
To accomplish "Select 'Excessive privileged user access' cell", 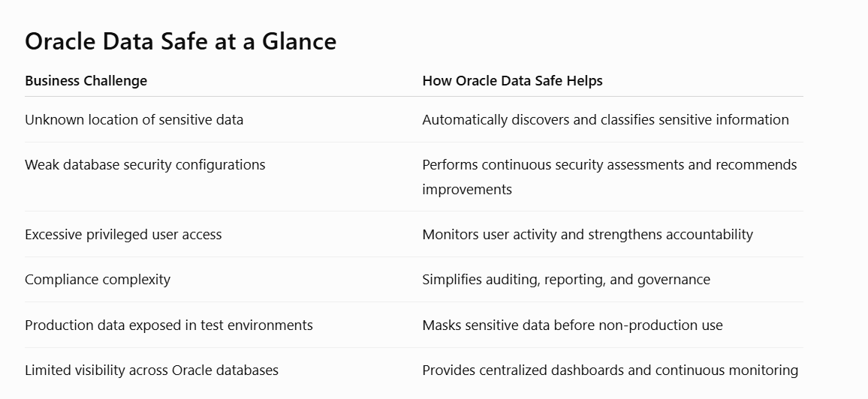I will coord(123,234).
